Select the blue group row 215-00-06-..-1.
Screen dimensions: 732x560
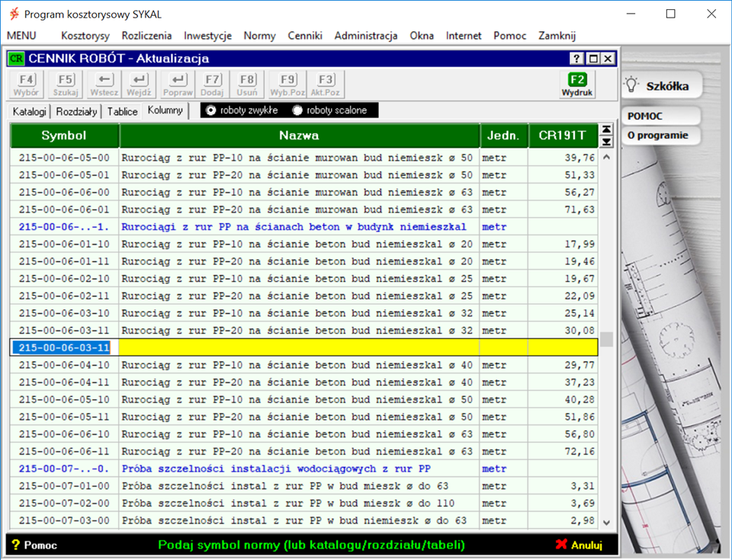tap(304, 227)
